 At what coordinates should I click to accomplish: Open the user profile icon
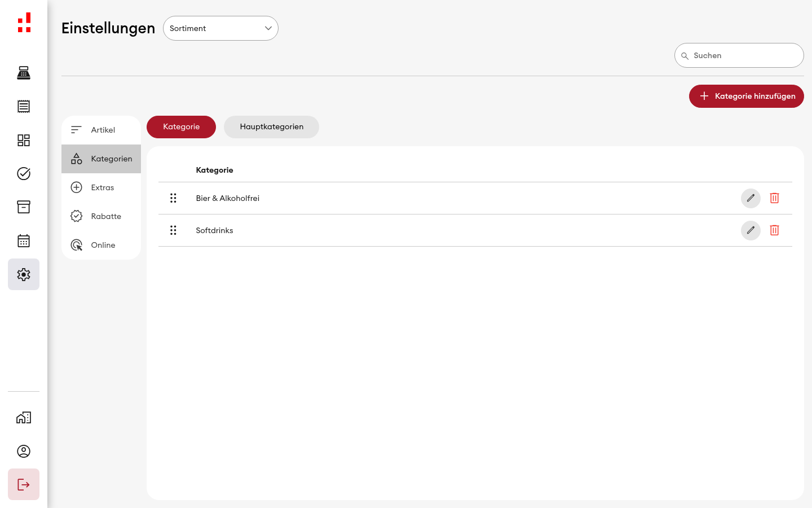(x=24, y=451)
